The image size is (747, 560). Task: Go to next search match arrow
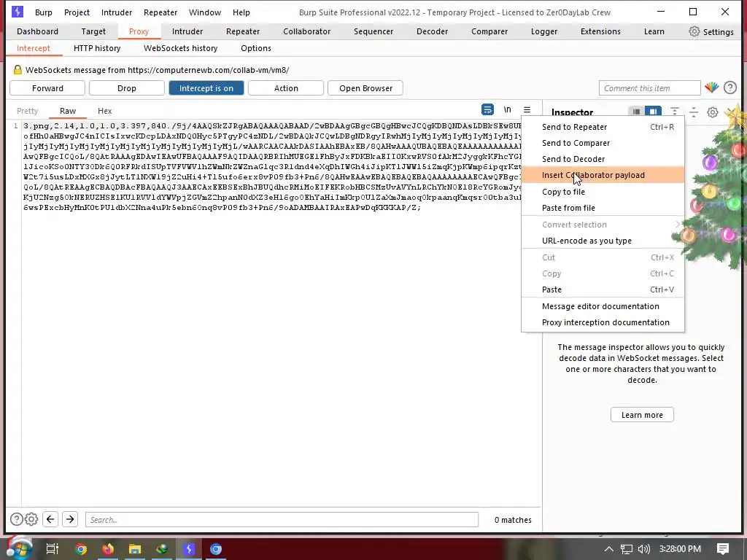pyautogui.click(x=70, y=519)
